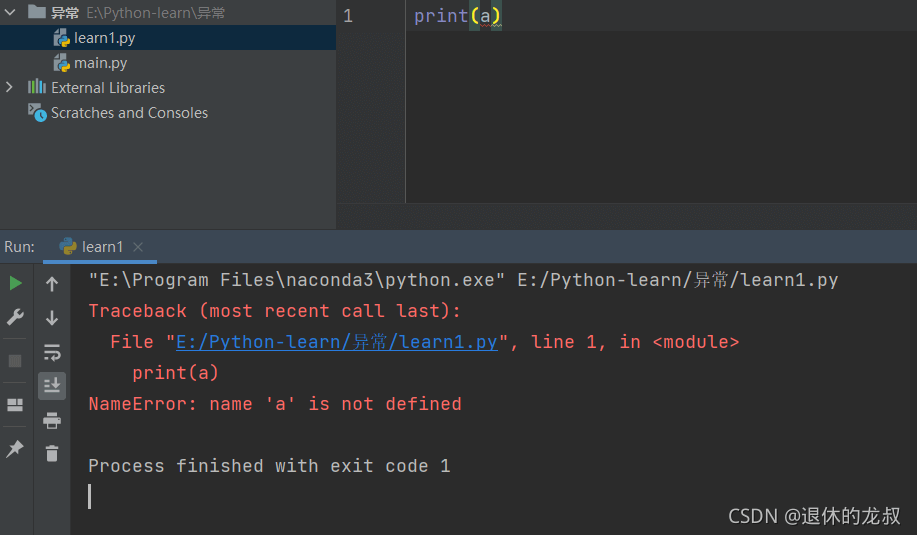Click the Down the stack trace arrow

click(x=52, y=317)
